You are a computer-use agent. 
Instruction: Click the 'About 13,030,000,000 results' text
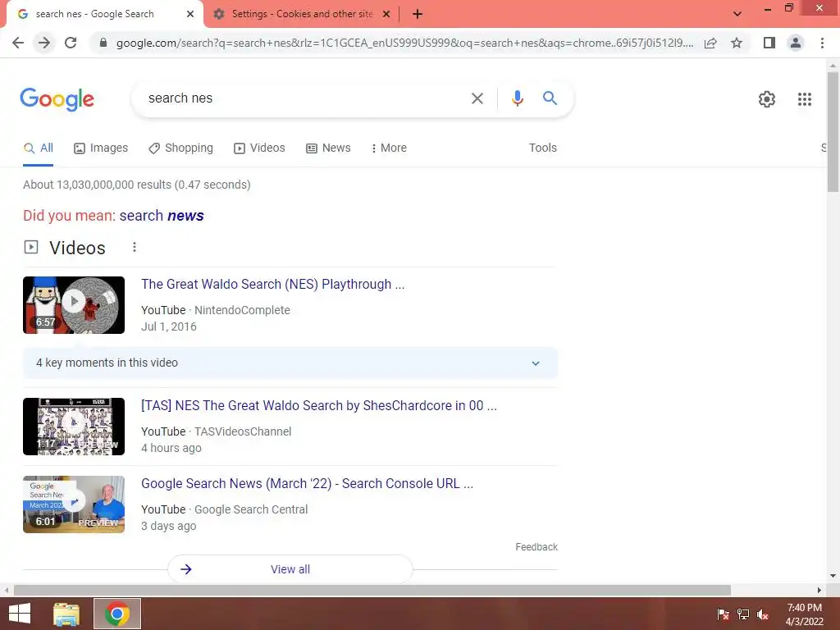(x=137, y=185)
